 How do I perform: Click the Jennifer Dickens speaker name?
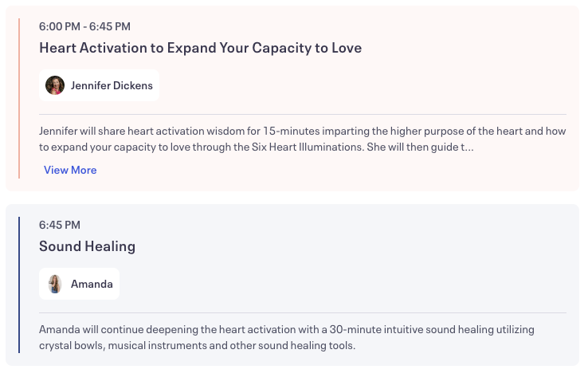[x=112, y=85]
